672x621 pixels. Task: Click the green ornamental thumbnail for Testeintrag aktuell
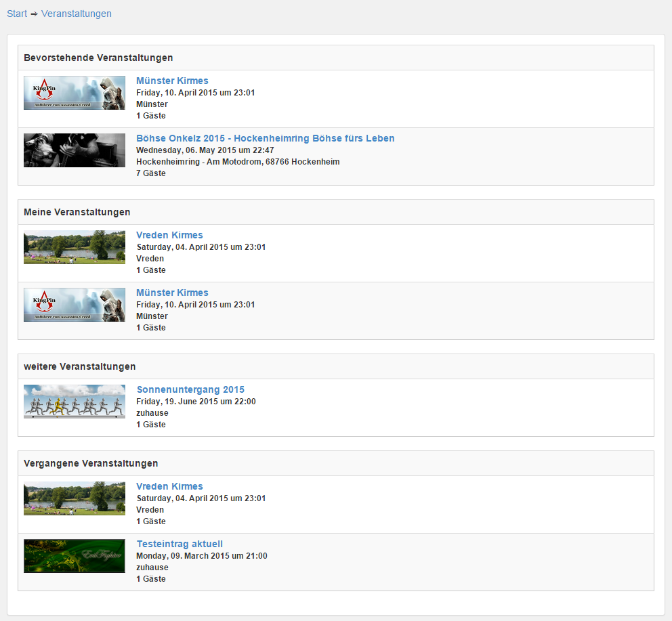(x=75, y=556)
